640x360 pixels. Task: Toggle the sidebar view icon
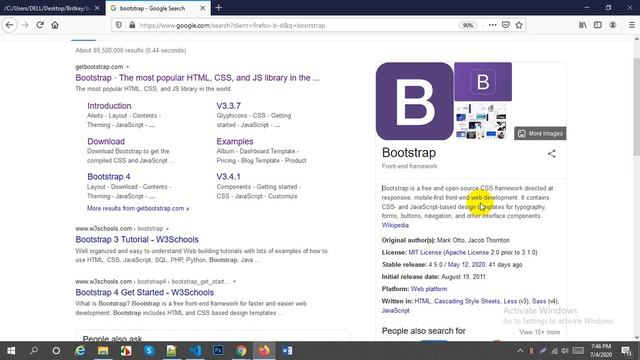598,25
